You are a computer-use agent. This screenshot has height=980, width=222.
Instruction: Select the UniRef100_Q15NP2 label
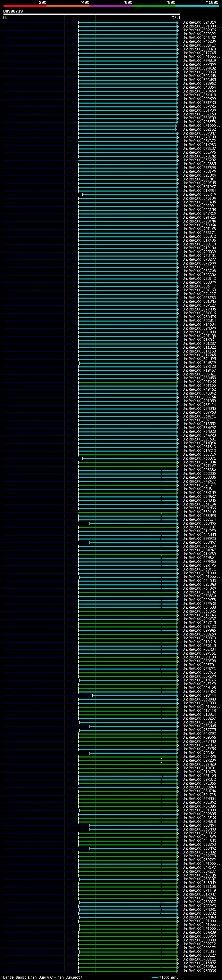click(x=199, y=963)
